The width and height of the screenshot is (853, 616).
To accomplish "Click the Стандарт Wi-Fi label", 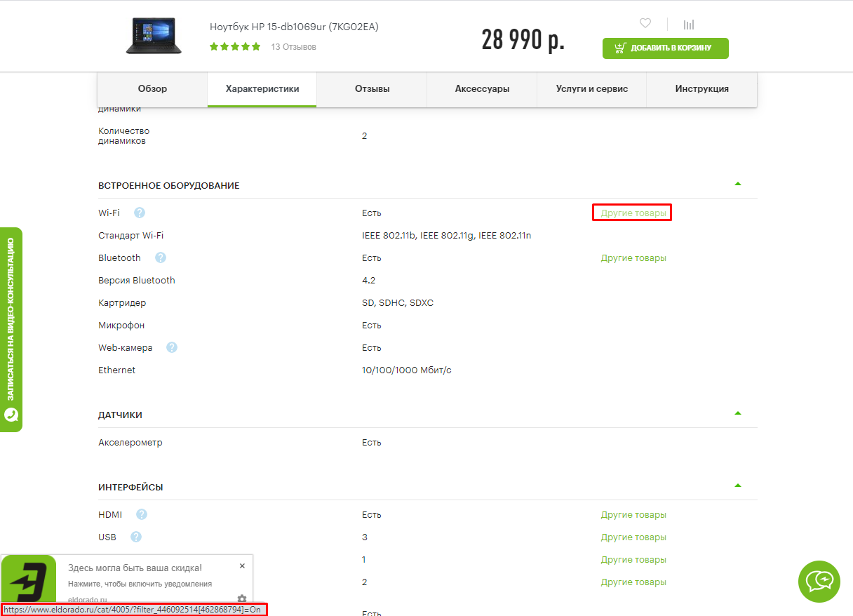I will (130, 235).
